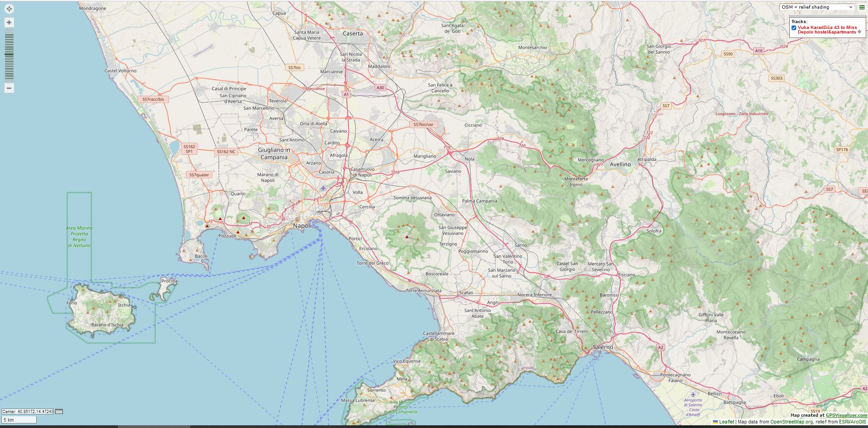Click the A30 road shield
868x428 pixels.
[x=380, y=88]
